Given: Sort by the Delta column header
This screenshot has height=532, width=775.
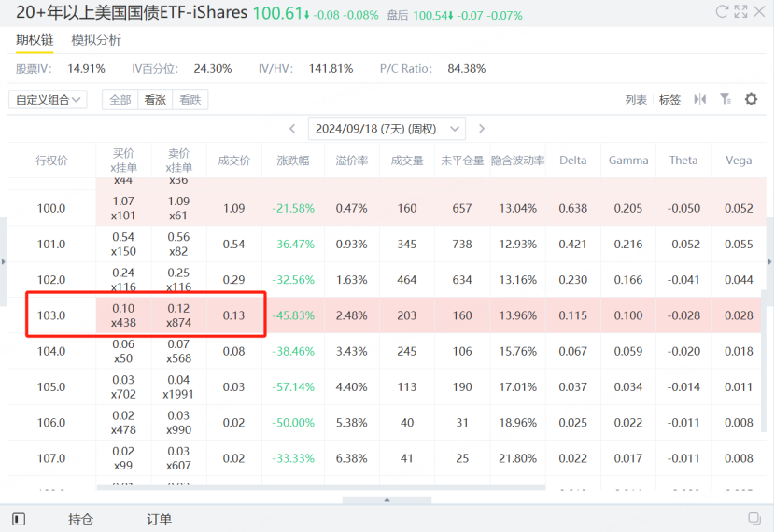Looking at the screenshot, I should [573, 161].
